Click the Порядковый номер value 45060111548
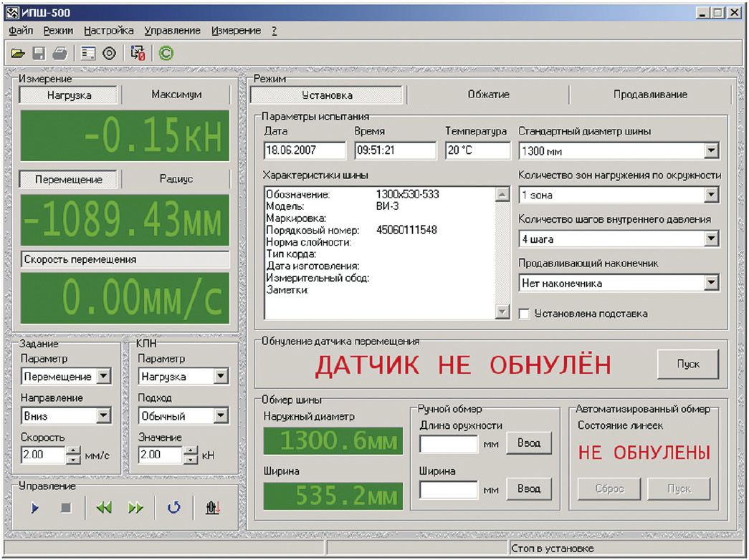Screen dimensions: 749x560 tap(406, 230)
